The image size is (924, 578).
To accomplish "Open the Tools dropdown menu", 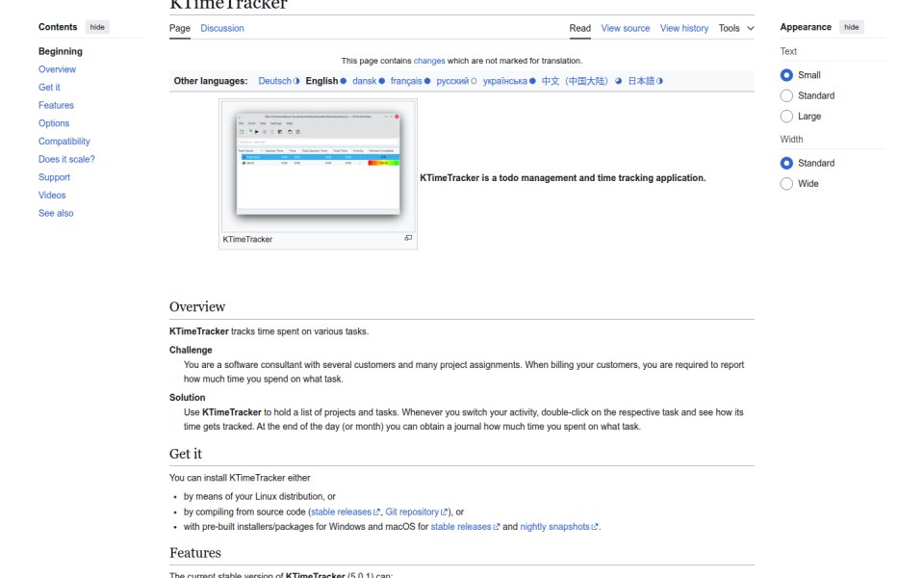I will pyautogui.click(x=736, y=28).
